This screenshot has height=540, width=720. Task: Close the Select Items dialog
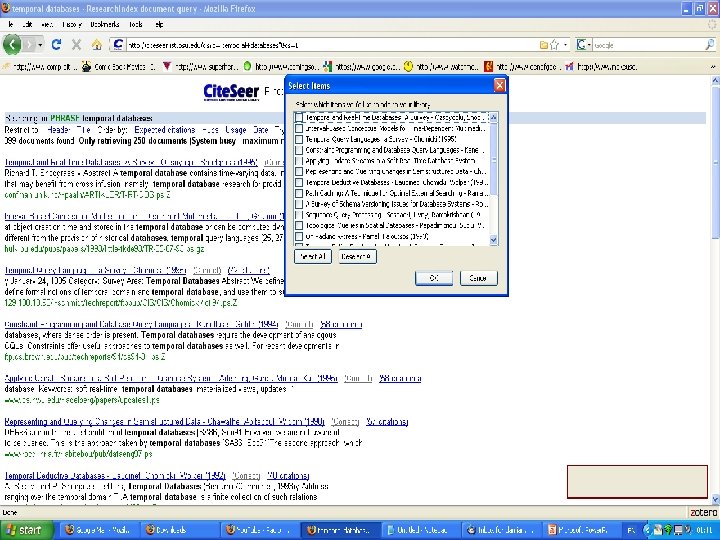pos(499,85)
